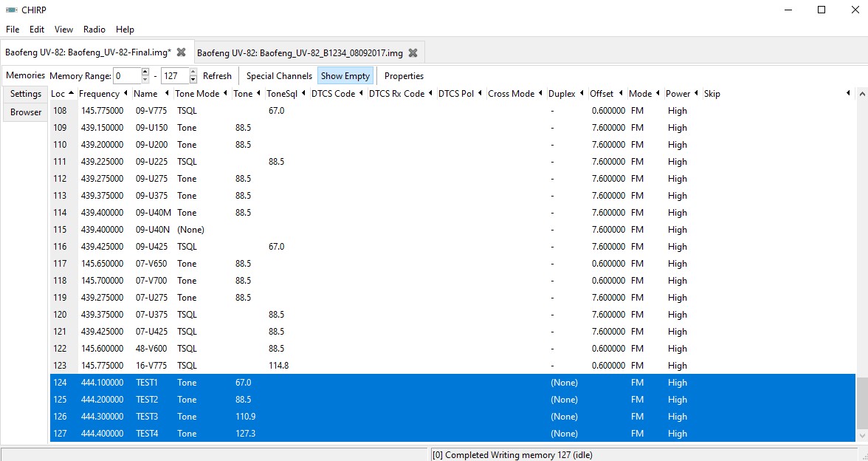Sort by the ToneSql column header
This screenshot has width=868, height=461.
coord(286,94)
